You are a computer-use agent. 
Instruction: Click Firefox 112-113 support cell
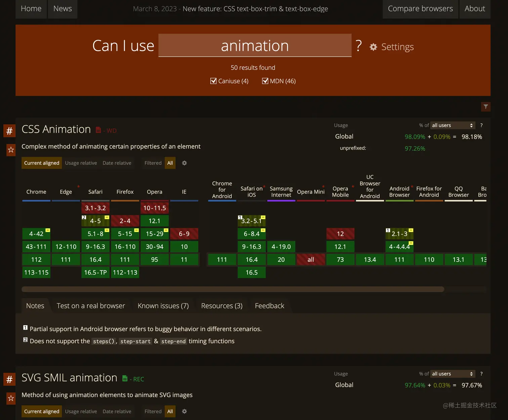(125, 272)
